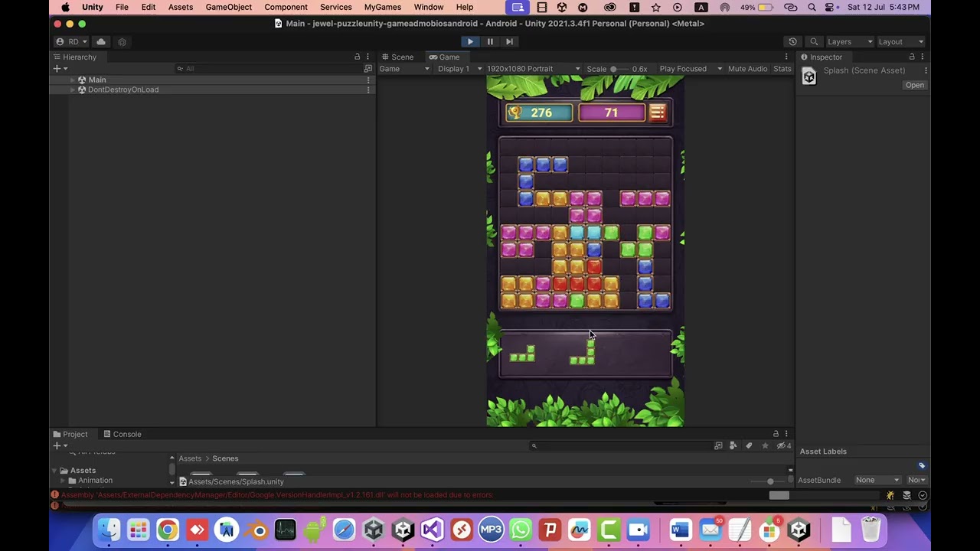Toggle Mute Audio in Game view

coord(747,69)
